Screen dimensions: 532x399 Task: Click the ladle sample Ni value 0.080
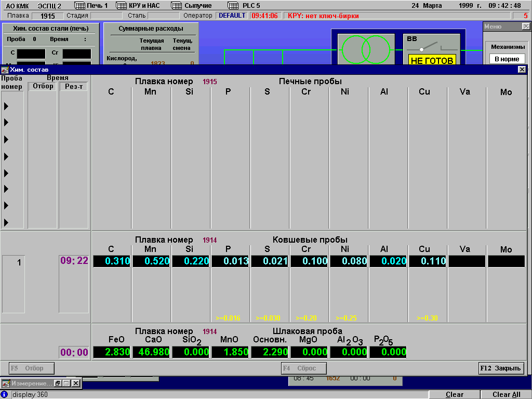[349, 261]
